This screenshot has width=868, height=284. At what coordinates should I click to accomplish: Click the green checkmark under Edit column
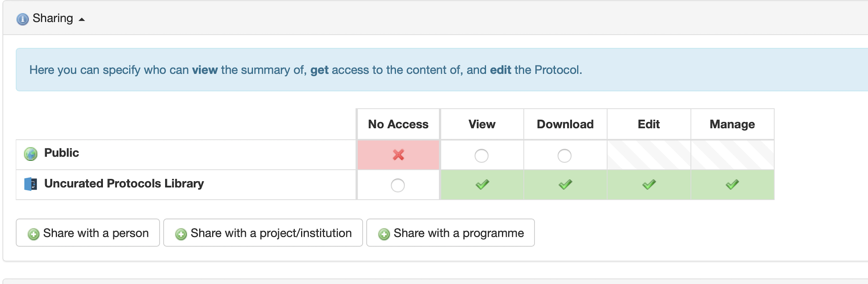click(x=649, y=184)
